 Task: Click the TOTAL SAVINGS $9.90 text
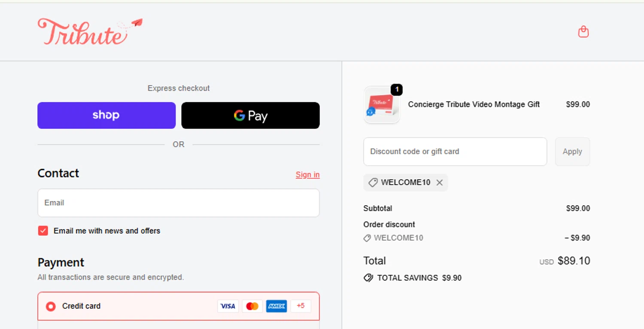pyautogui.click(x=419, y=278)
